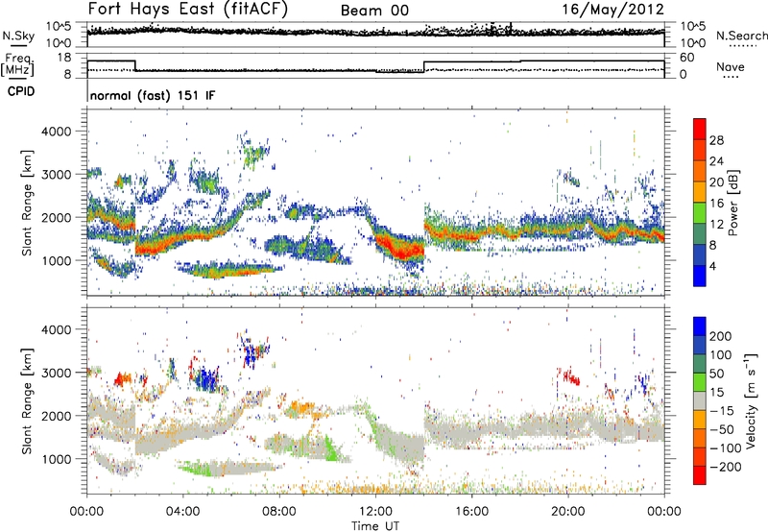This screenshot has height=532, width=768.
Task: Click the "28" power colorbar label
Action: (716, 140)
